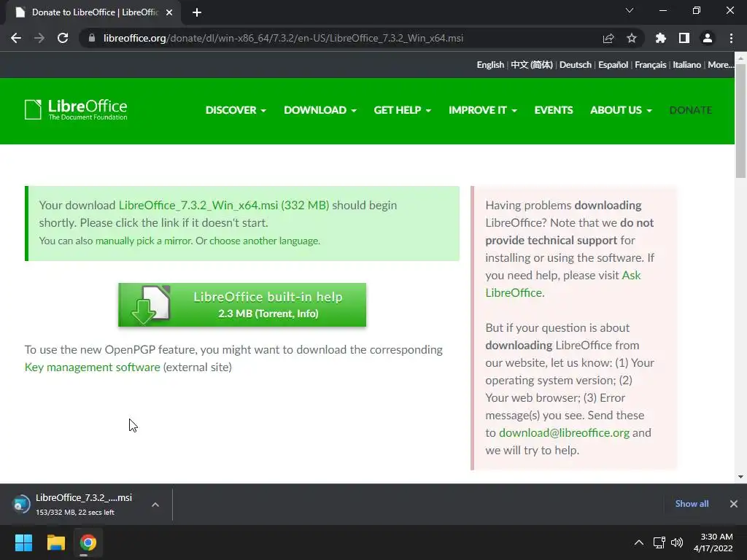Click the address bar URL

tap(283, 38)
